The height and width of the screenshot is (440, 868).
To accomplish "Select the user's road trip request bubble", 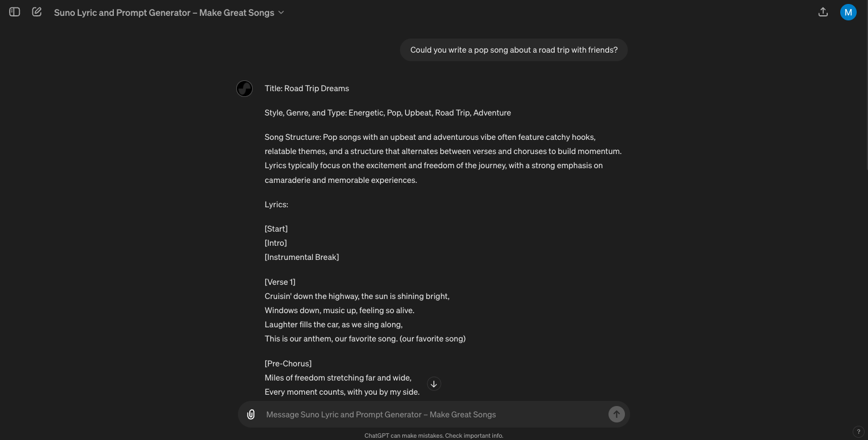I will pyautogui.click(x=513, y=50).
